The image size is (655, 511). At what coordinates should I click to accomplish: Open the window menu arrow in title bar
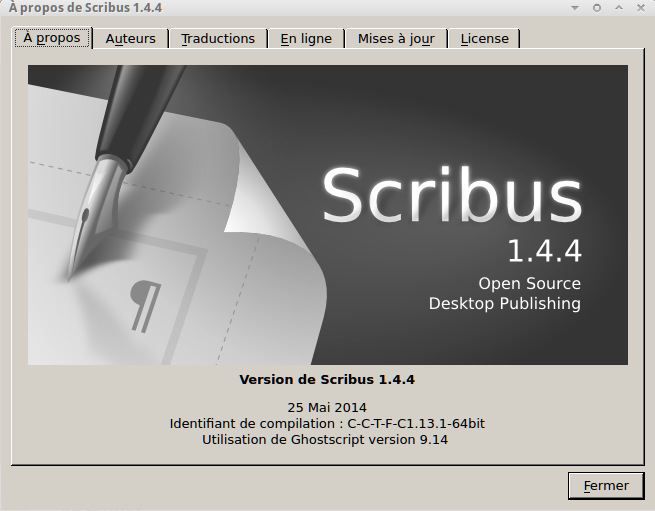(575, 8)
